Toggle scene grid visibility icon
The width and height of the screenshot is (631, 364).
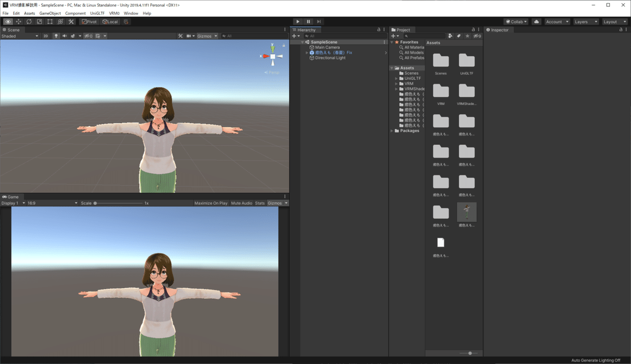coord(98,36)
